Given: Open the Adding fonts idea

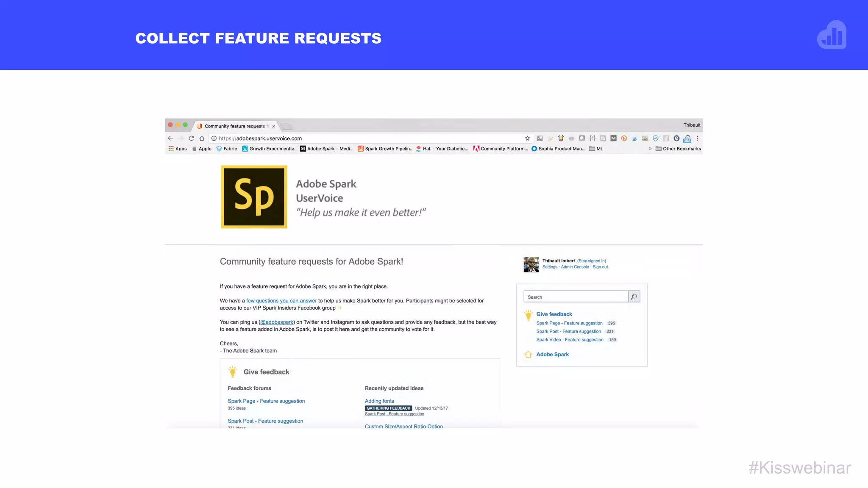Looking at the screenshot, I should click(x=379, y=401).
